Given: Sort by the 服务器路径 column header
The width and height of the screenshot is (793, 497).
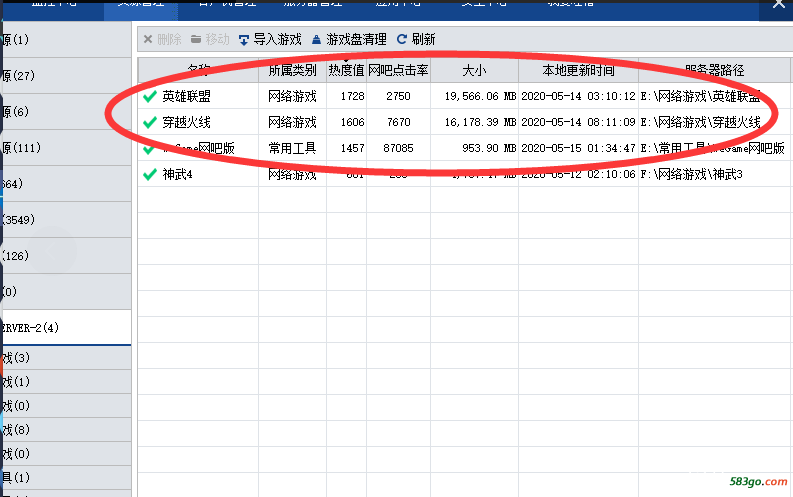Looking at the screenshot, I should (x=715, y=70).
